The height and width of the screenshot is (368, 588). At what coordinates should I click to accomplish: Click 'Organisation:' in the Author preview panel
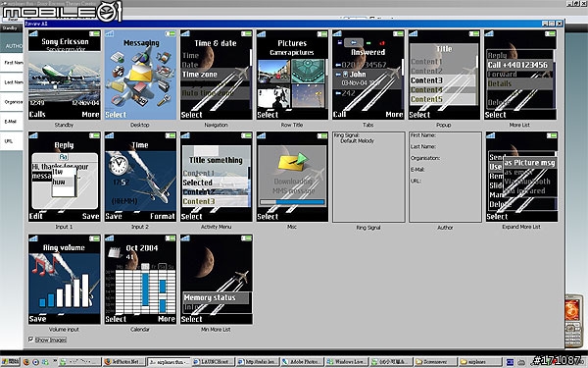pos(425,158)
